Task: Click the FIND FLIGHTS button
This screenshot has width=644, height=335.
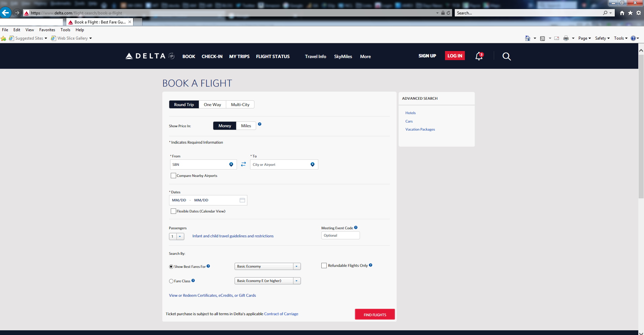Action: coord(375,315)
